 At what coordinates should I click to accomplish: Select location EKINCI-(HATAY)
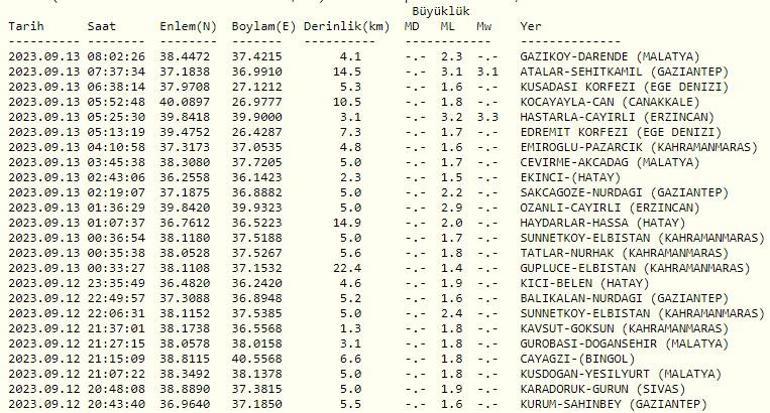click(571, 178)
